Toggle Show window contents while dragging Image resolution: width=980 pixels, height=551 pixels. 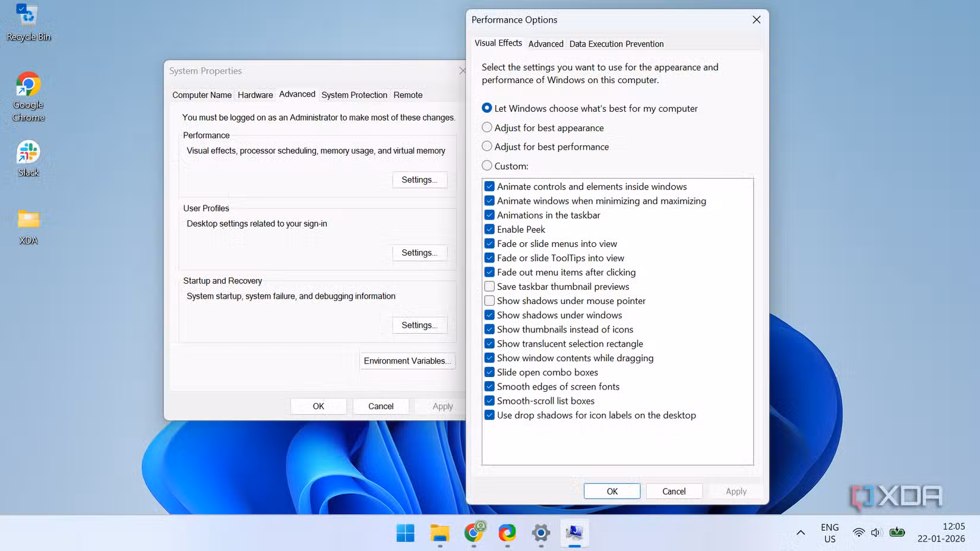point(489,357)
